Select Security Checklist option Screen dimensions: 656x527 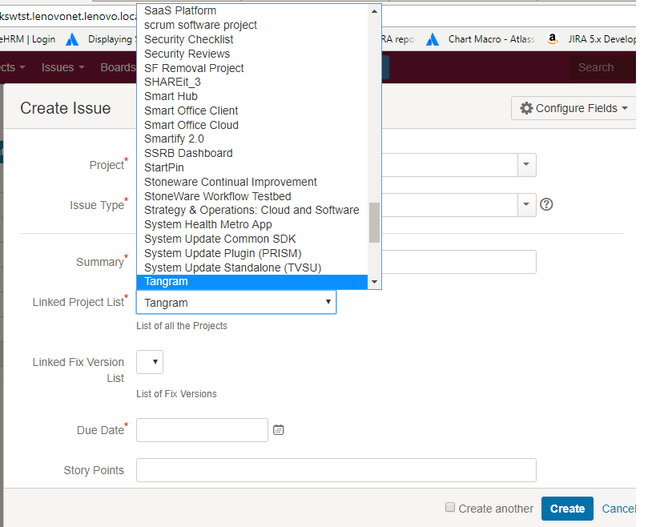(x=252, y=39)
